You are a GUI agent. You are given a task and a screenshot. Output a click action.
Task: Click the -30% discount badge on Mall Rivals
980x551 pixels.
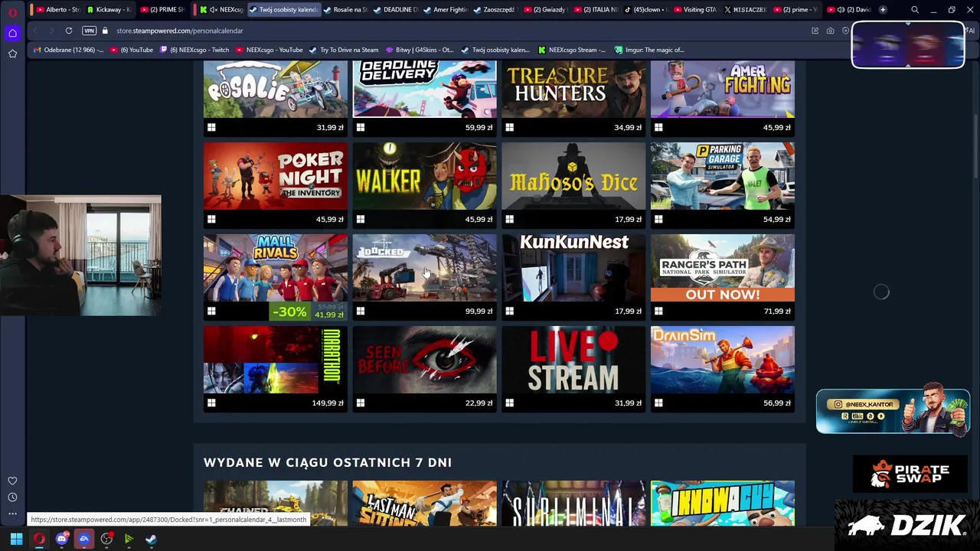tap(289, 311)
